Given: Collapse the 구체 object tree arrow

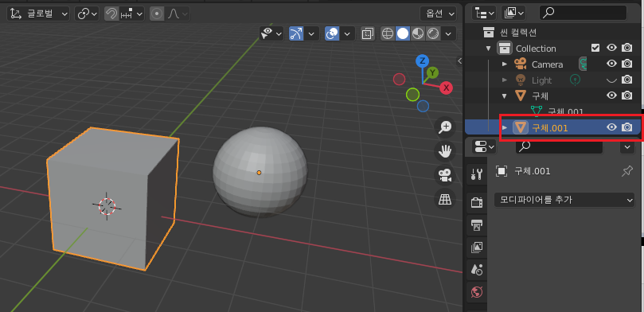Looking at the screenshot, I should coord(505,96).
